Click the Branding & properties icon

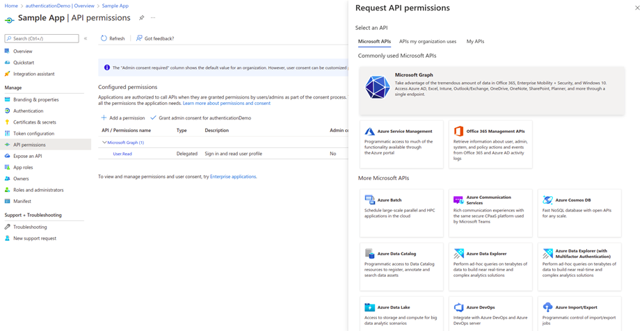tap(7, 99)
